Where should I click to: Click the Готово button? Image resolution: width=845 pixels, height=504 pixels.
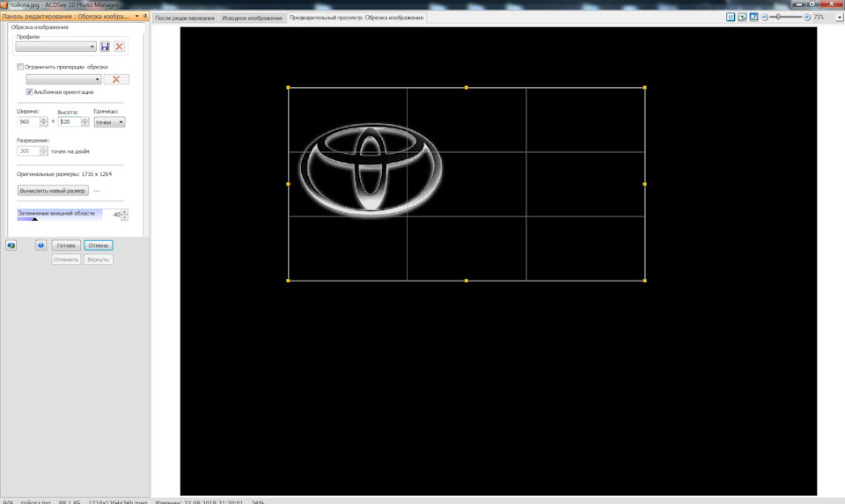(x=66, y=245)
